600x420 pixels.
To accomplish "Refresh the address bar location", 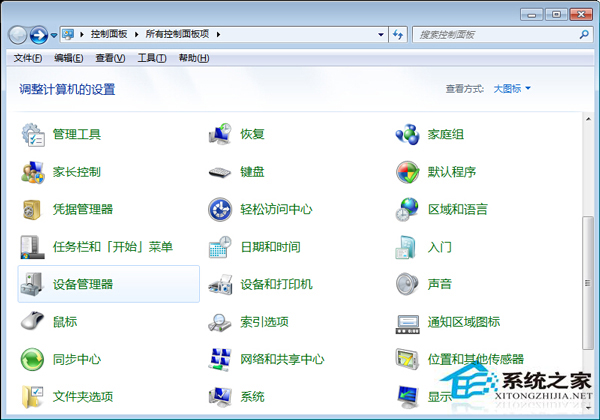I will [x=398, y=35].
